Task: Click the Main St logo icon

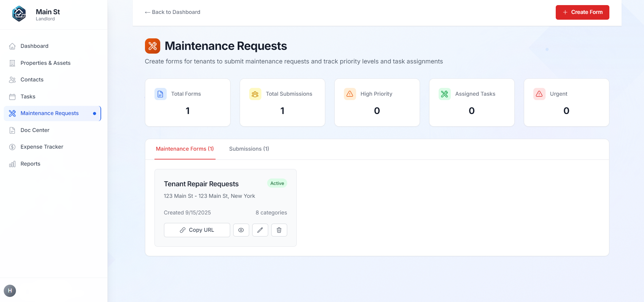Action: click(x=19, y=14)
